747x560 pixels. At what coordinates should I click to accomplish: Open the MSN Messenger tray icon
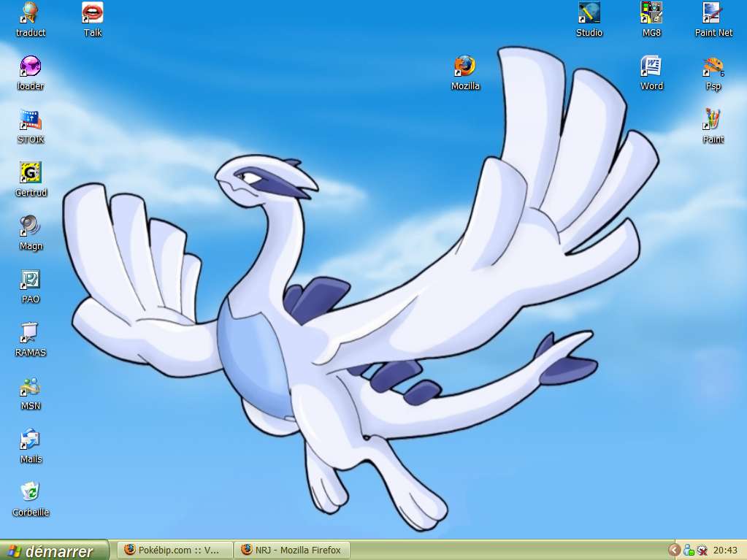[689, 551]
